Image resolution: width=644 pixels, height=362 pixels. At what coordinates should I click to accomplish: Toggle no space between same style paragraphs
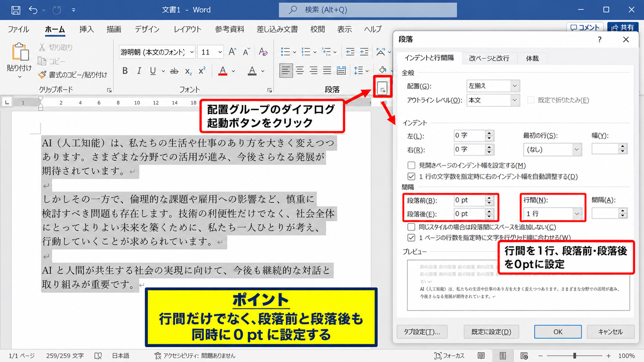coord(411,227)
